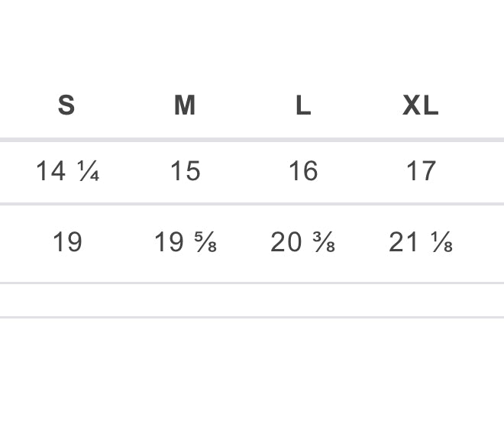Select the 19 ⅝ measurement cell
504x427 pixels.
point(185,243)
